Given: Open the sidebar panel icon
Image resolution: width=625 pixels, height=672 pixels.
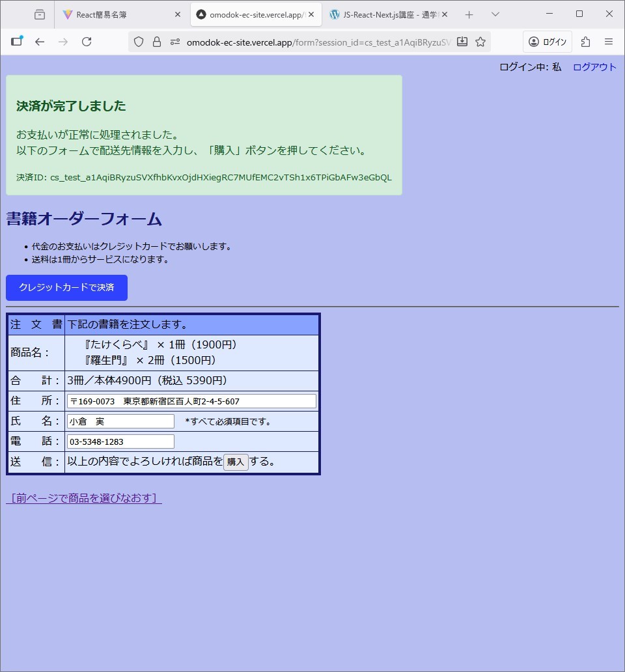Looking at the screenshot, I should 16,42.
